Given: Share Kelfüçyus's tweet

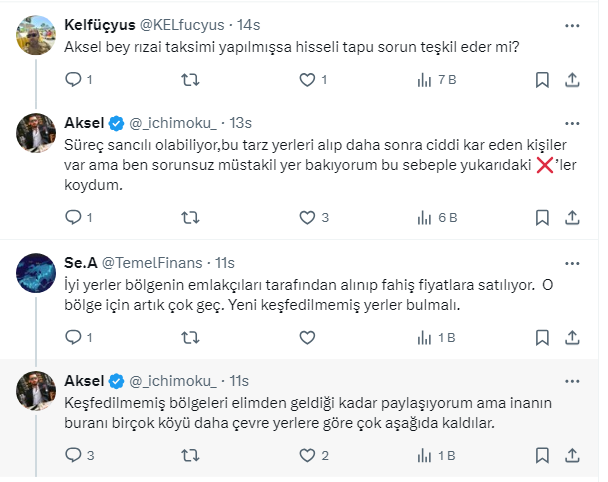Looking at the screenshot, I should 575,79.
